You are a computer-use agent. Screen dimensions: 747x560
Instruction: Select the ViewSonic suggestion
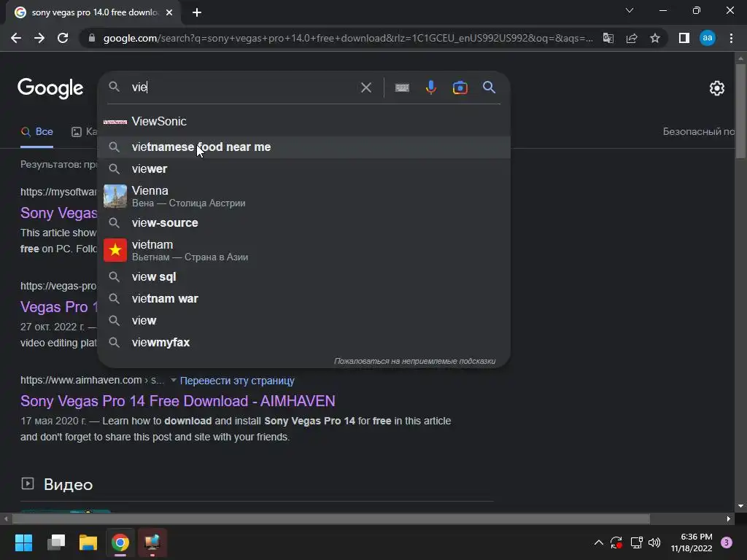[x=304, y=122]
